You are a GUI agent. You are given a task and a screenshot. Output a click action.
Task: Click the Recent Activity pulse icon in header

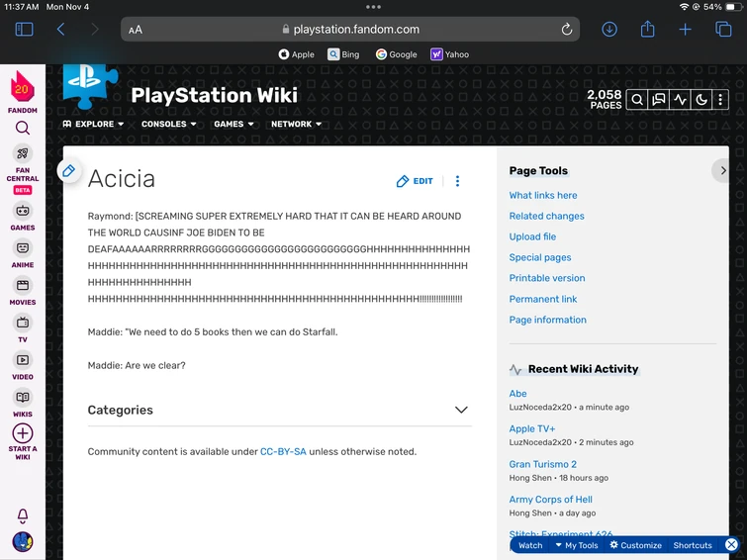(x=680, y=100)
